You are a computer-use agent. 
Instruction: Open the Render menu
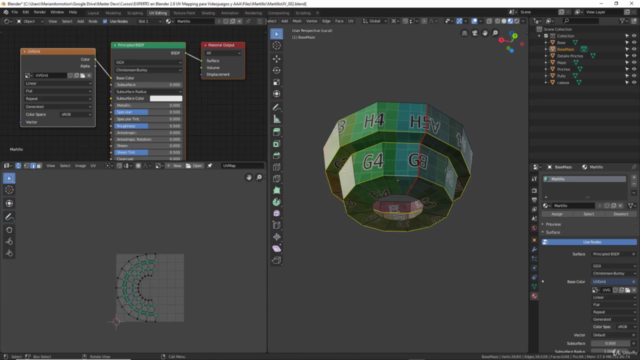40,12
